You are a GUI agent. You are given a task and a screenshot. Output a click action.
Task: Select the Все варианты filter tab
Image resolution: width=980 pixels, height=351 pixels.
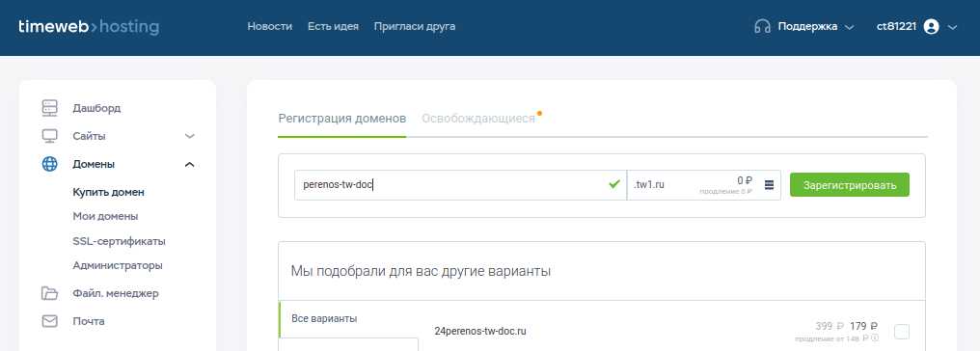tap(324, 318)
